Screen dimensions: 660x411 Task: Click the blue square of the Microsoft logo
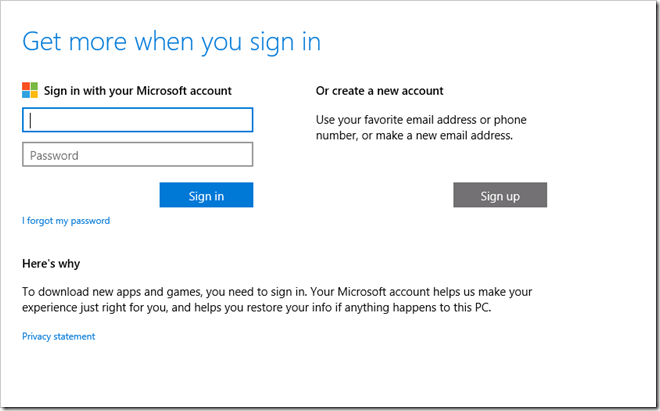(27, 94)
